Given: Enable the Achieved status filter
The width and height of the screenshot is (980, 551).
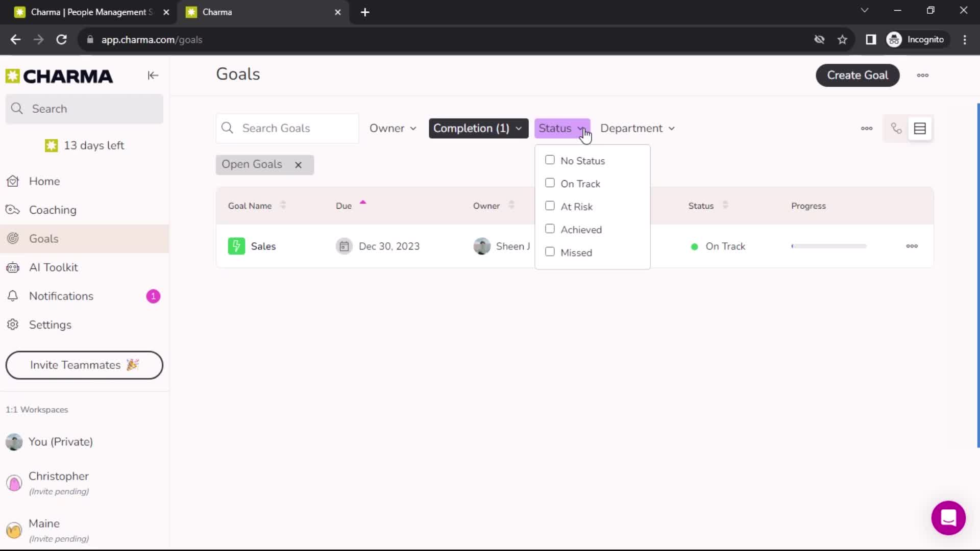Looking at the screenshot, I should (x=550, y=229).
